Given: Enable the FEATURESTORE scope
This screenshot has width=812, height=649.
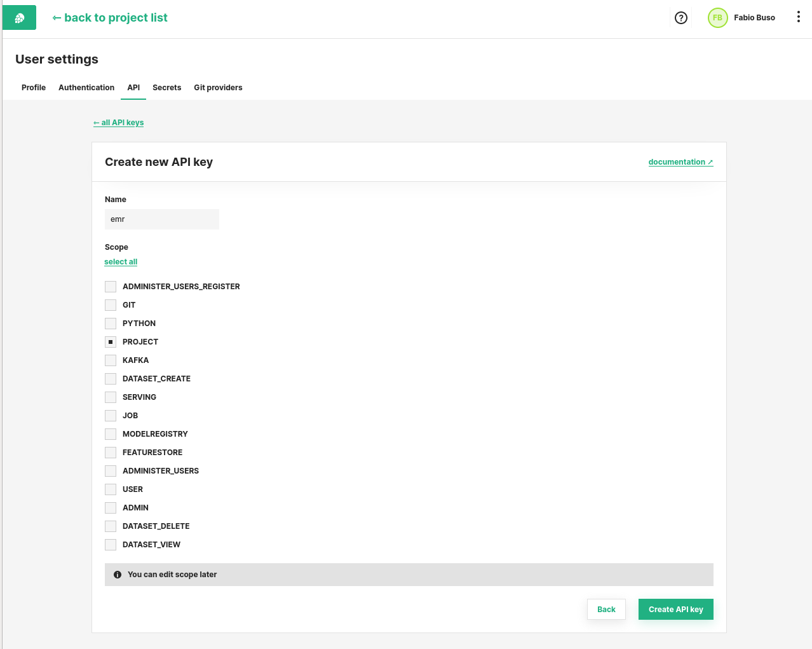Looking at the screenshot, I should click(110, 452).
